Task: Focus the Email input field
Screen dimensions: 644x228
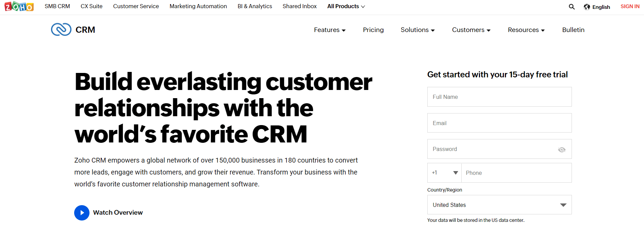Action: [x=499, y=123]
